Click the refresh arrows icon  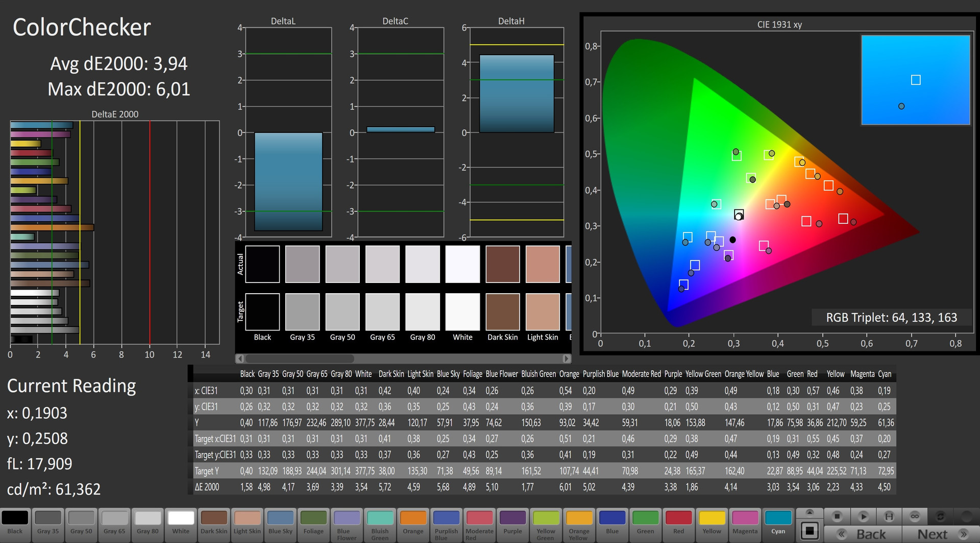940,516
